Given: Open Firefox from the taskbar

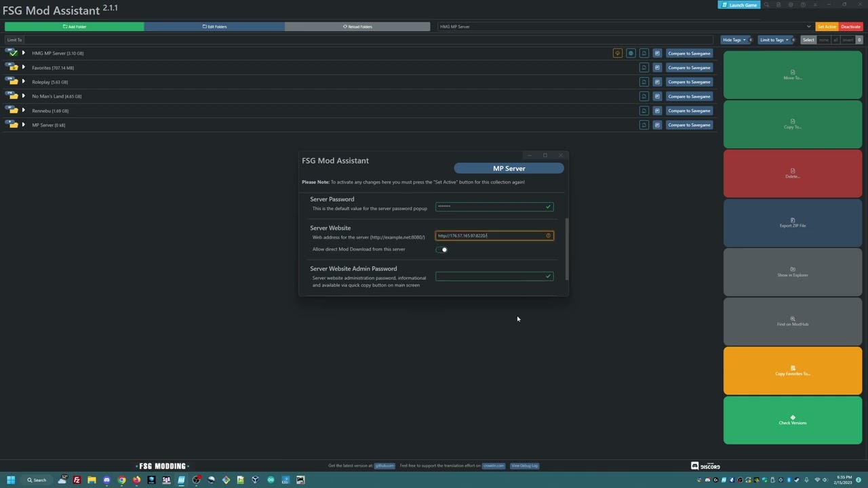Looking at the screenshot, I should pos(136,480).
